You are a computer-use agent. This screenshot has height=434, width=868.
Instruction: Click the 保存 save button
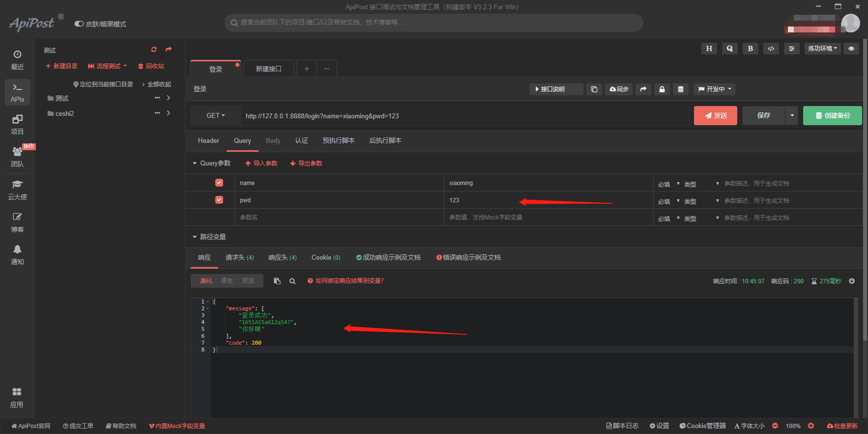click(x=764, y=115)
